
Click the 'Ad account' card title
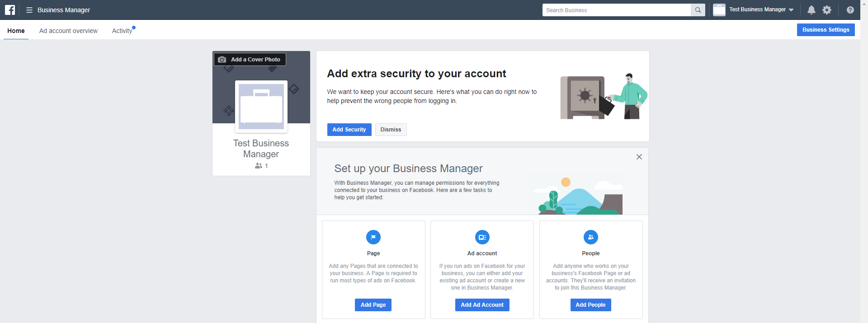click(482, 253)
